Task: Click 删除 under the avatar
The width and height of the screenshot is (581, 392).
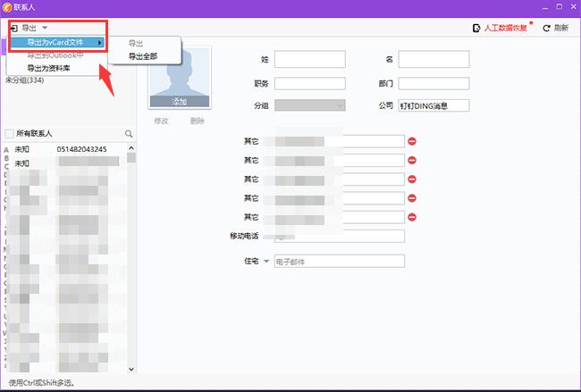Action: click(x=198, y=121)
